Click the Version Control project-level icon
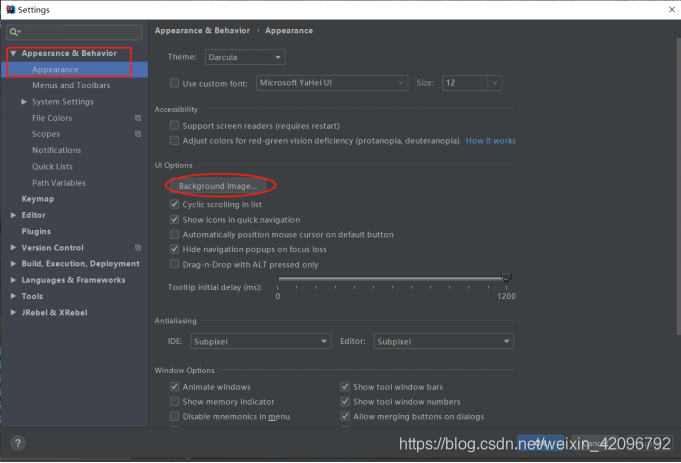The width and height of the screenshot is (681, 463). [138, 248]
